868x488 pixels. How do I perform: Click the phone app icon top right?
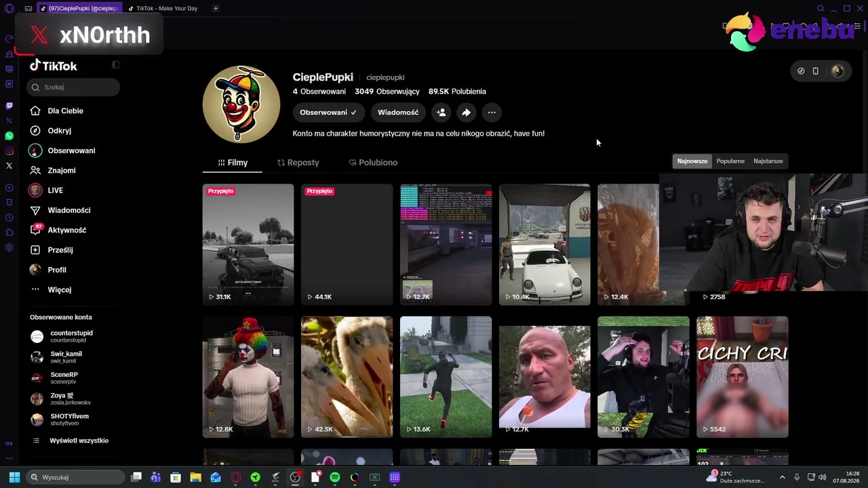pyautogui.click(x=815, y=71)
